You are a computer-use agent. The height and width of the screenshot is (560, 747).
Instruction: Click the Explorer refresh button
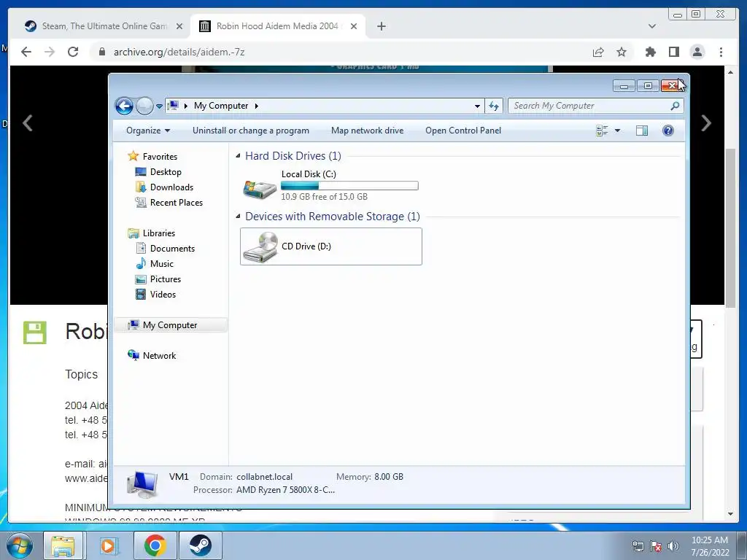click(x=494, y=106)
